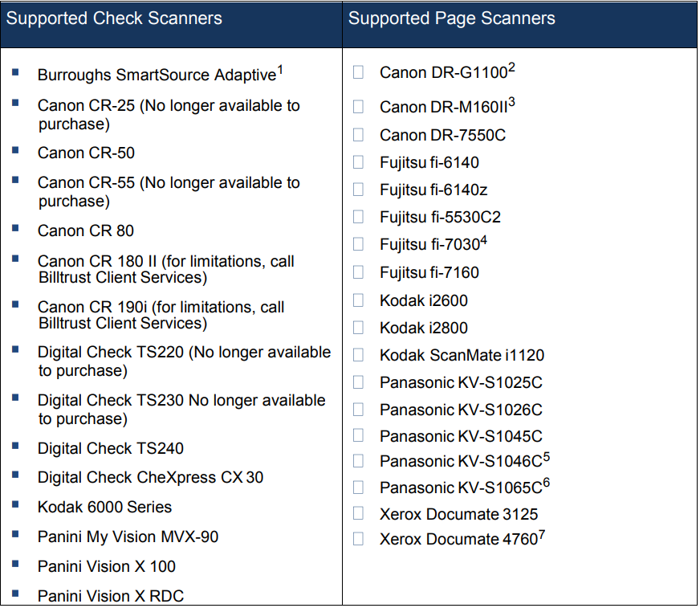Check the Panasonic KV-S1045C checkbox
The height and width of the screenshot is (608, 700).
coord(359,436)
